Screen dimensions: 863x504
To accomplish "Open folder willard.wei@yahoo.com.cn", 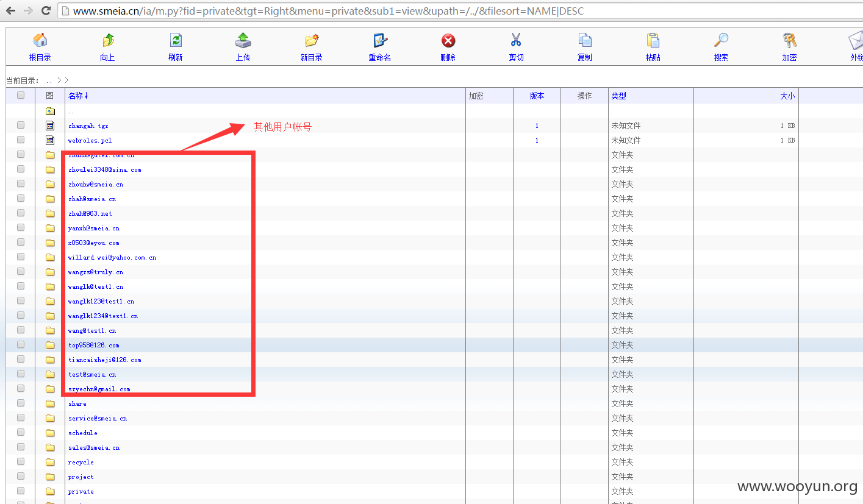I will [112, 257].
